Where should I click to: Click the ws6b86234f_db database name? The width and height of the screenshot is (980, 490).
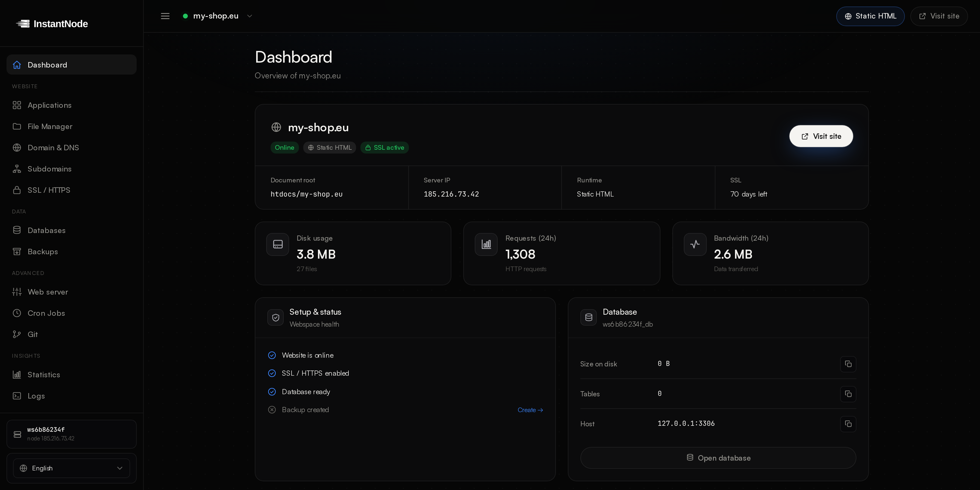click(628, 324)
